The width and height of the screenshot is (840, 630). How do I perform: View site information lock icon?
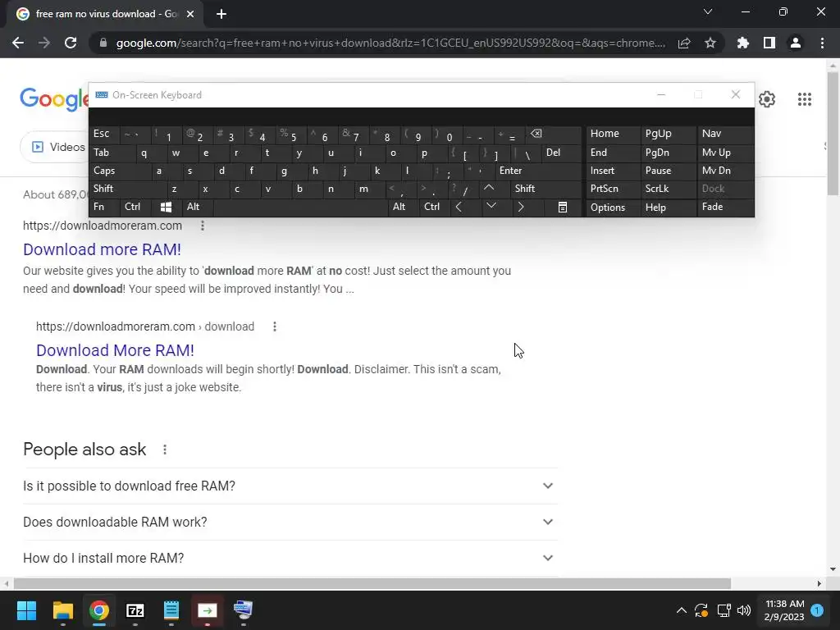103,43
